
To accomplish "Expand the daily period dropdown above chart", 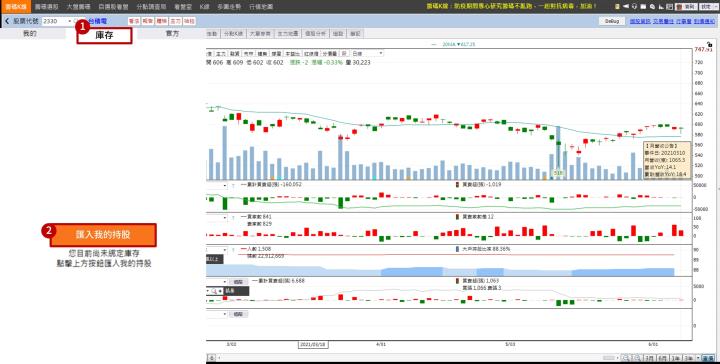I will [x=367, y=54].
